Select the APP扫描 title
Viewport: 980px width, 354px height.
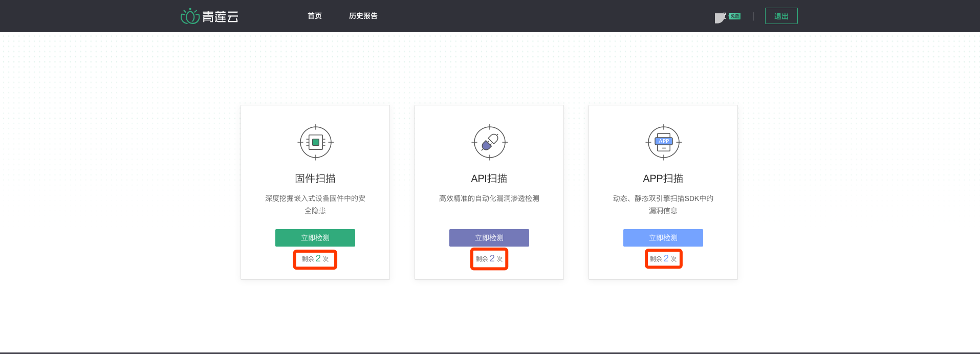point(663,179)
